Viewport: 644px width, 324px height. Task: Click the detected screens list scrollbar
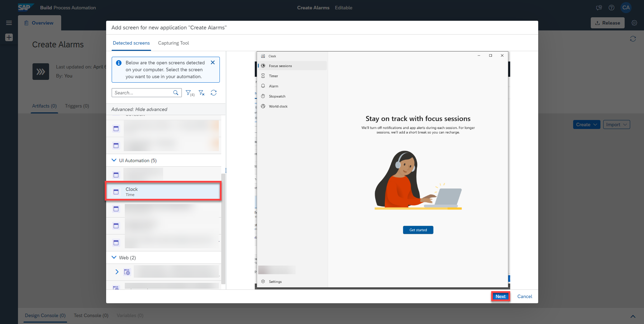click(223, 228)
